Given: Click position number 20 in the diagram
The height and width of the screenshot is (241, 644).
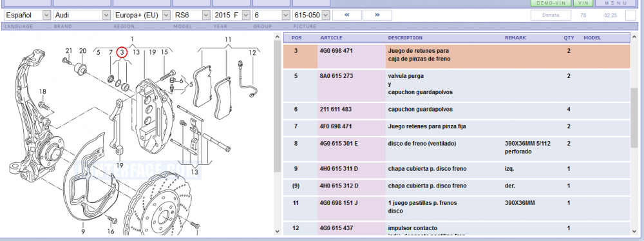Looking at the screenshot, I should 82,51.
